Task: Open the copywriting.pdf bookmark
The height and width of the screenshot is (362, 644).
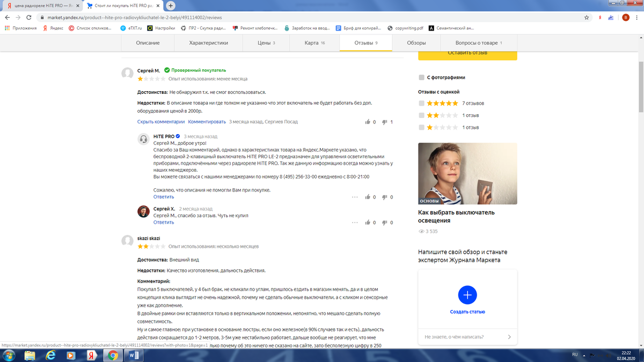Action: 405,28
